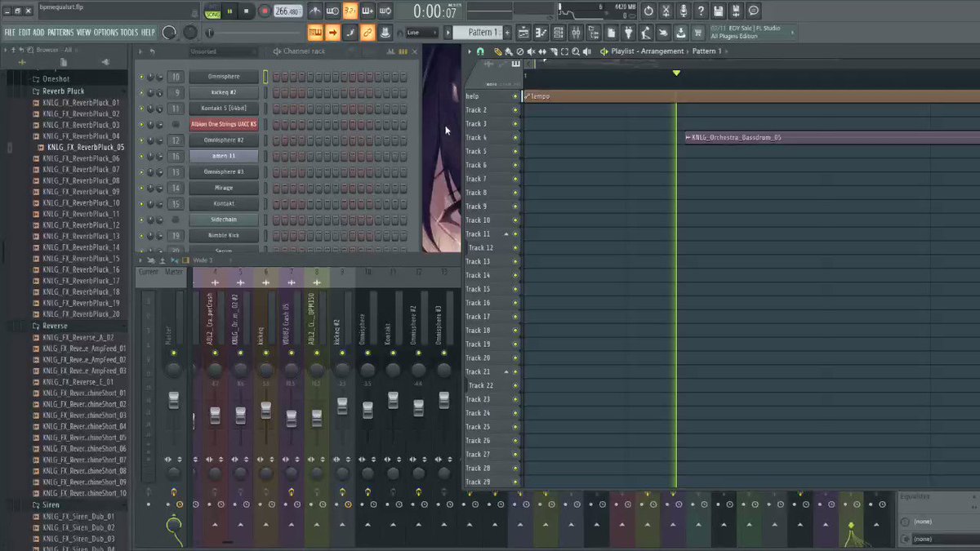Open the VIEW menu
Screen dimensions: 980x551
pyautogui.click(x=83, y=32)
